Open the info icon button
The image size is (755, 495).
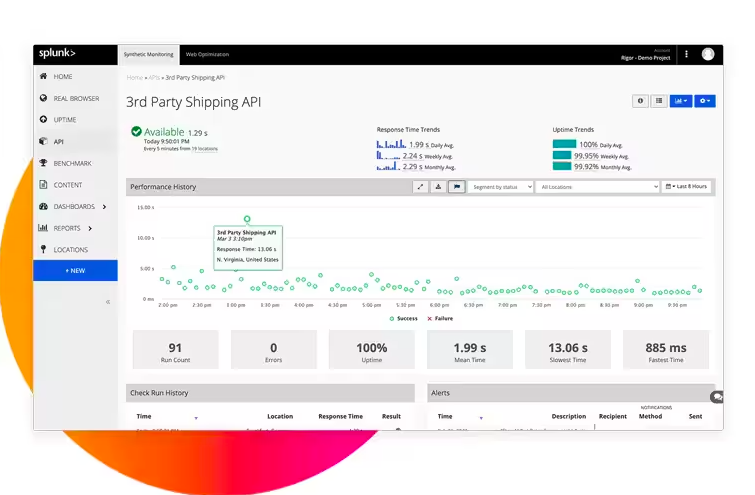click(641, 101)
